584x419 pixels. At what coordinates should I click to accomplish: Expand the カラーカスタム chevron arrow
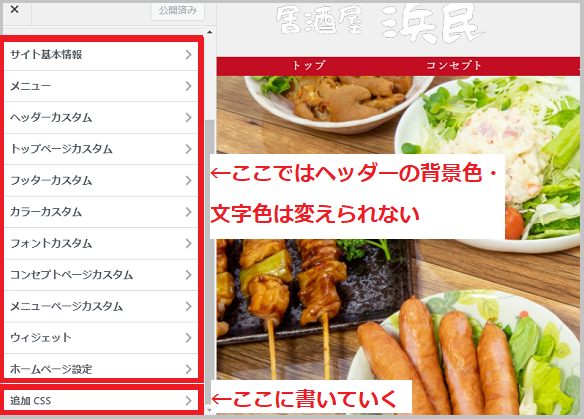(188, 212)
